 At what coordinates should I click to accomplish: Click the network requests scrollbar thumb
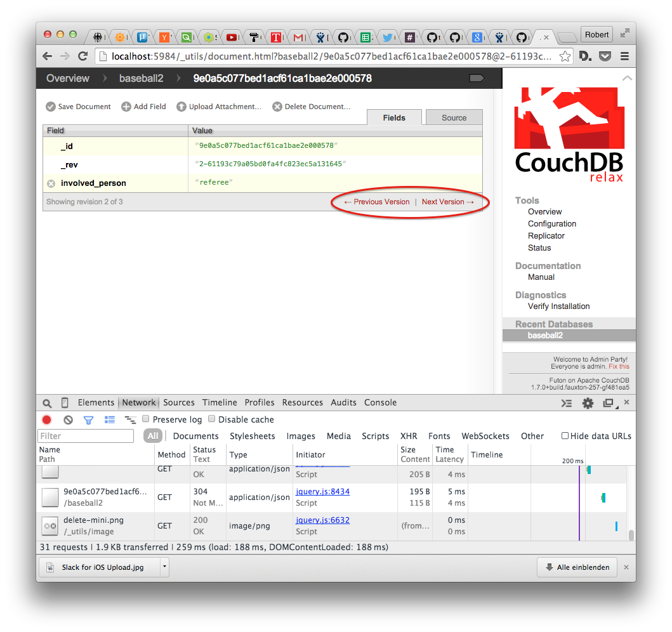point(631,535)
